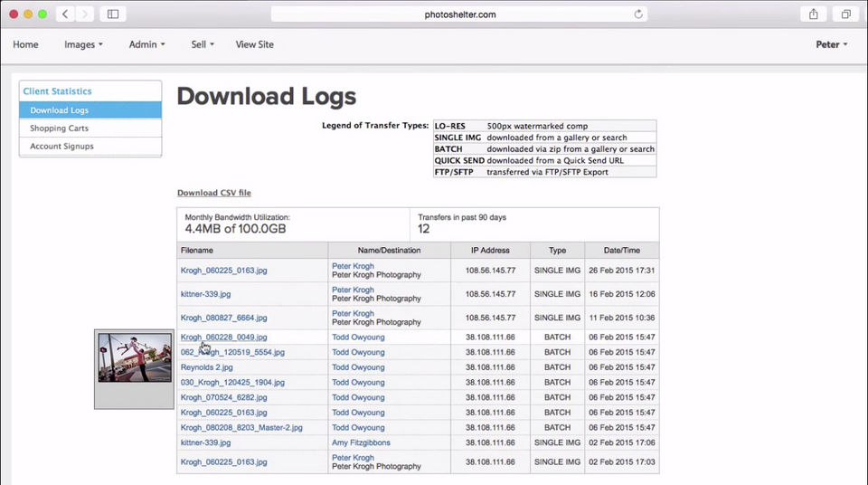Reload the page via refresh icon
The height and width of the screenshot is (485, 868).
(638, 14)
